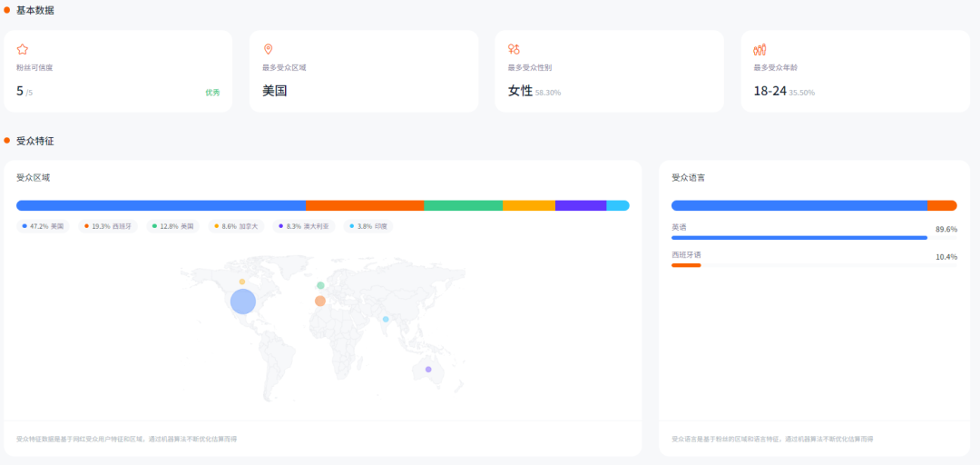Click the credibility score 5 value
980x465 pixels.
[20, 92]
